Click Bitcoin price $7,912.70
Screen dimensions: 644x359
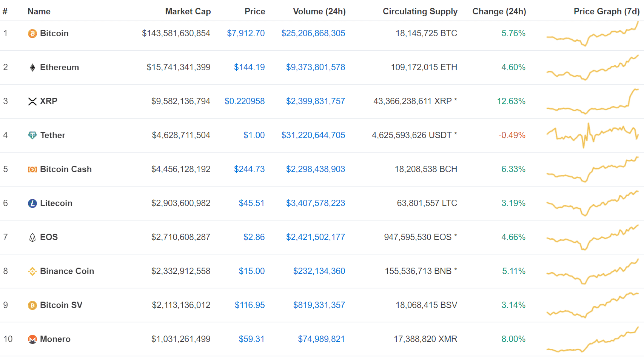[x=246, y=33]
